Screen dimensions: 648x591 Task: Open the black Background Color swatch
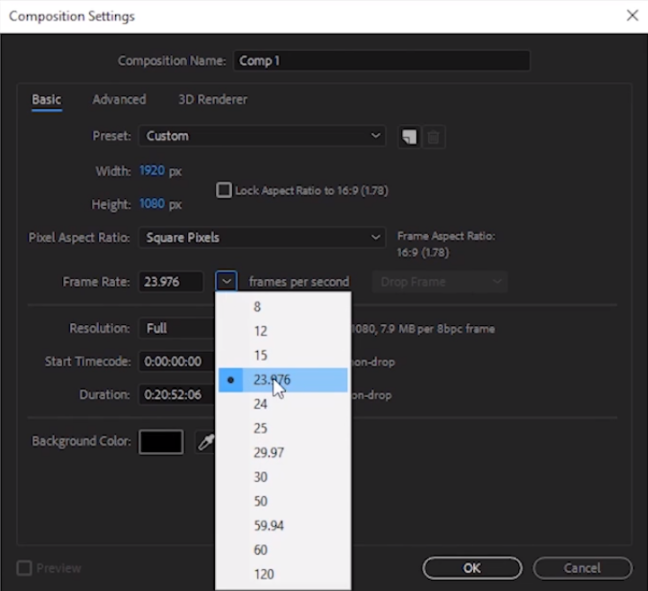(161, 442)
